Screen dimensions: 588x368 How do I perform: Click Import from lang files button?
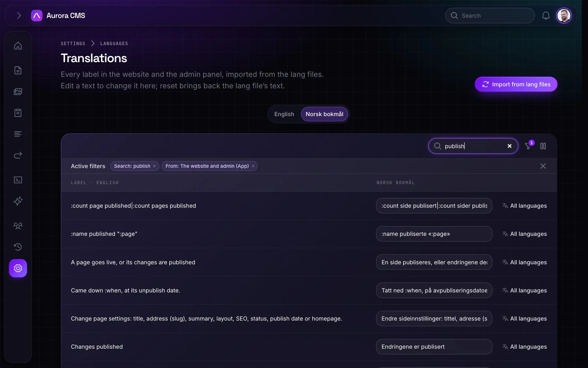point(516,84)
